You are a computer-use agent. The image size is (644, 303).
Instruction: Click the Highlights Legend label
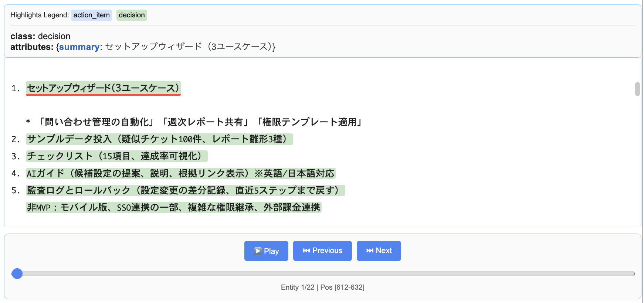(x=40, y=15)
